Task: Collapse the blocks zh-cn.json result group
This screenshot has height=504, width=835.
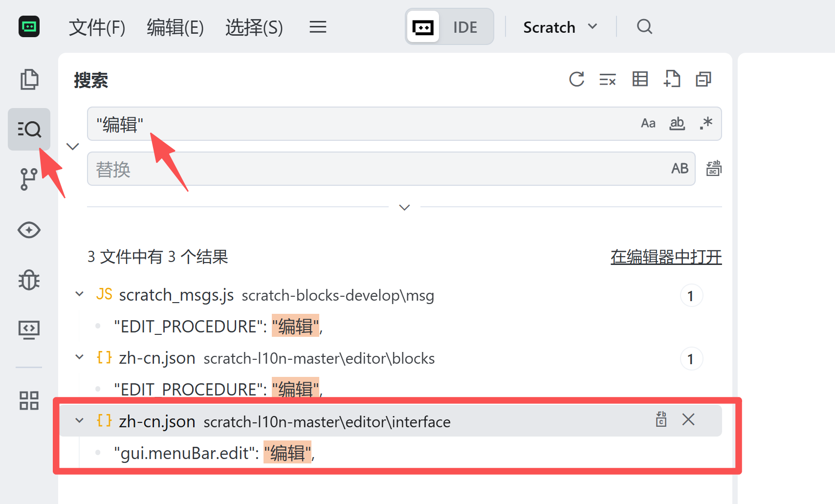Action: click(79, 357)
